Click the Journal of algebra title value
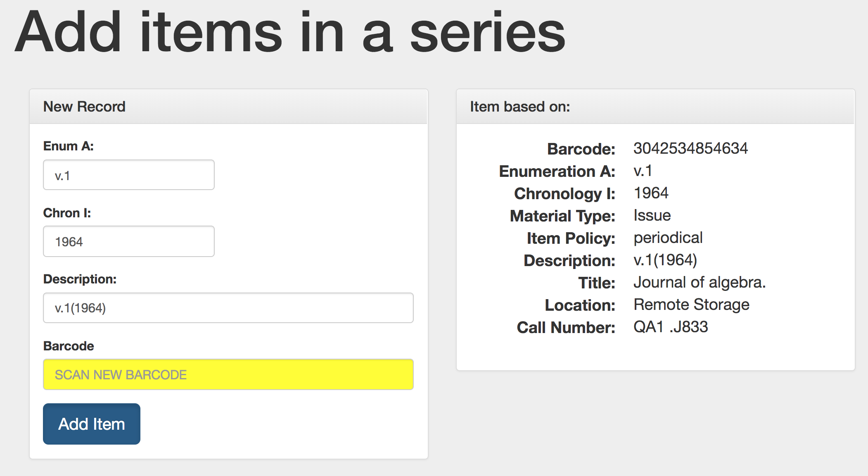 tap(700, 282)
